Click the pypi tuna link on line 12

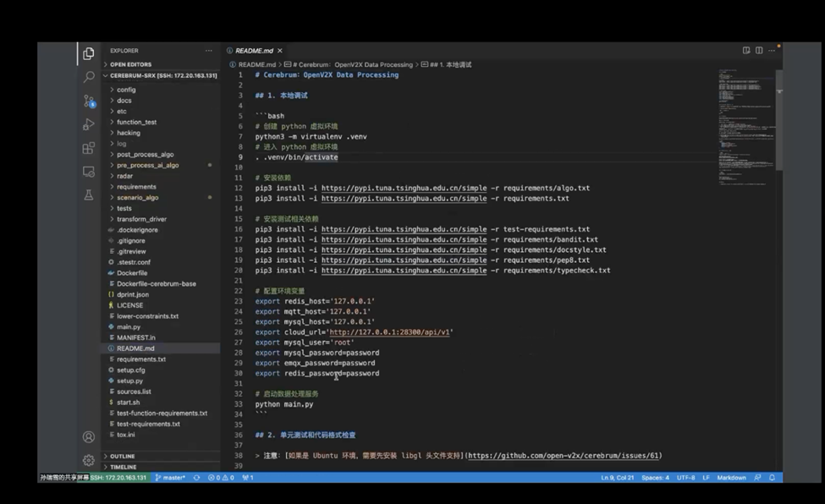tap(404, 188)
